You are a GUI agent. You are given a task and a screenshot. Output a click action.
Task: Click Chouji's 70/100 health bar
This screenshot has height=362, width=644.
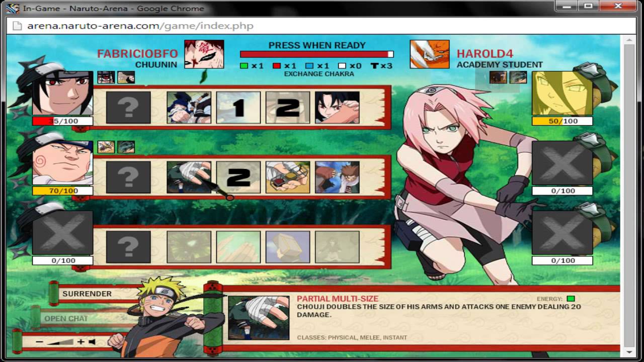(62, 191)
